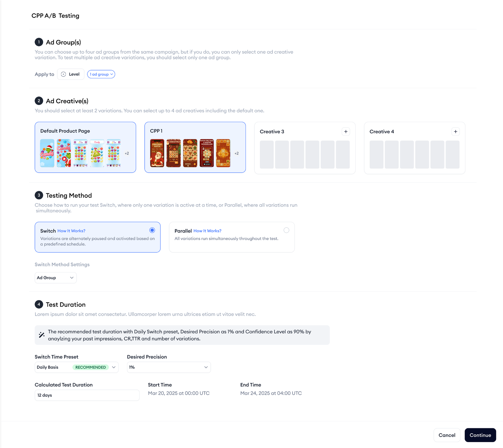Click the Grinch Candy screenshot thumbnail
Image resolution: width=503 pixels, height=448 pixels.
tap(47, 153)
